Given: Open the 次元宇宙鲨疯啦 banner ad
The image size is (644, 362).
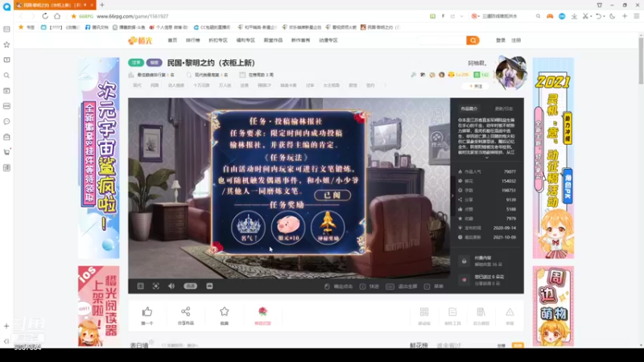Looking at the screenshot, I should click(98, 158).
